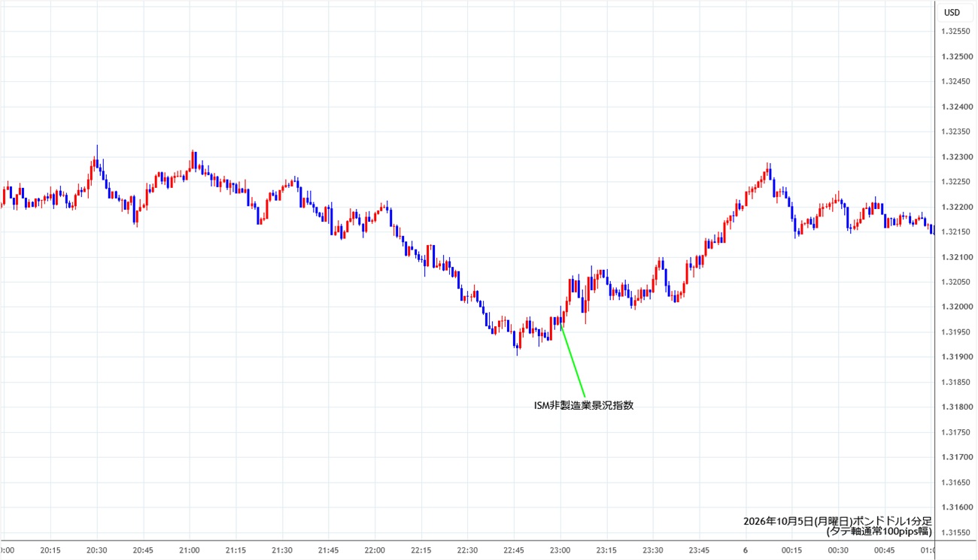Click the 20:45 time axis label

143,550
